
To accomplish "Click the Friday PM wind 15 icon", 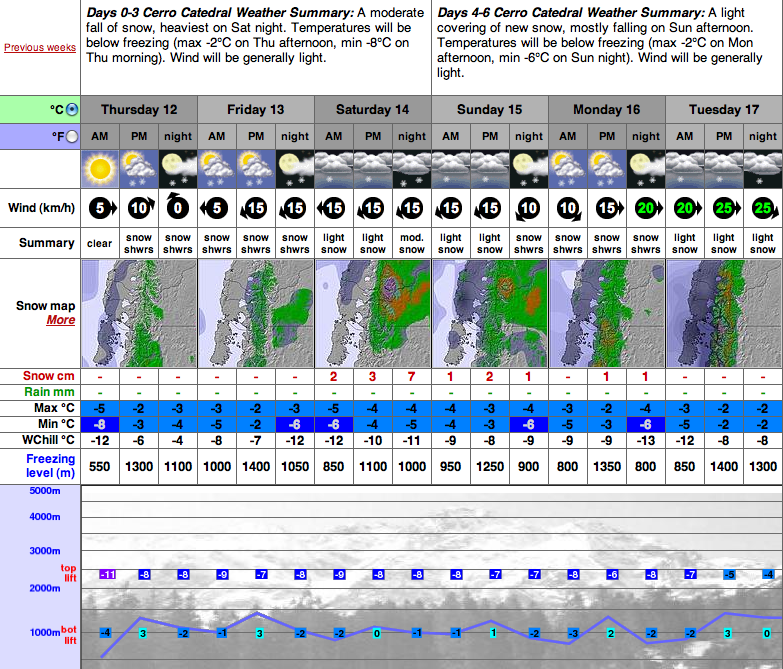I will click(x=255, y=208).
